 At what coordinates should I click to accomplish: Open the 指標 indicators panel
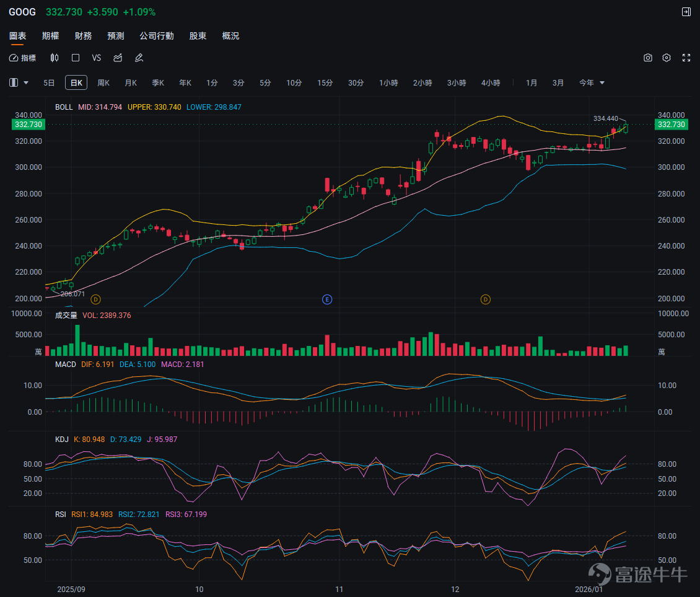click(x=23, y=58)
